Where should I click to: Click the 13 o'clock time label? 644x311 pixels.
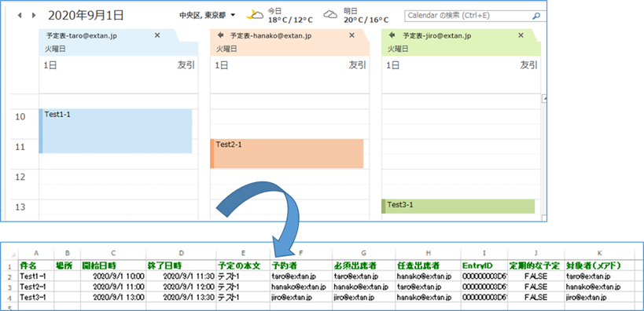click(20, 207)
